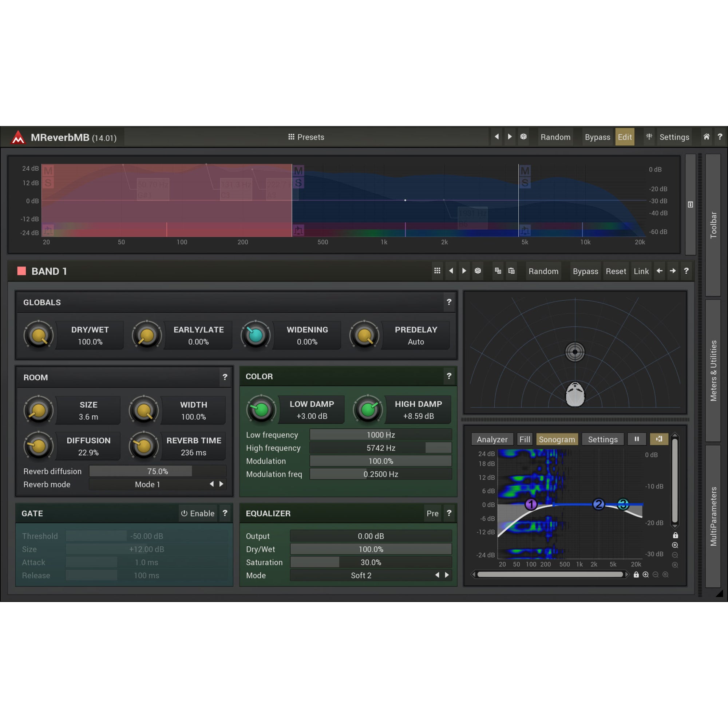The width and height of the screenshot is (728, 728).
Task: Open the home icon in top bar
Action: pyautogui.click(x=706, y=137)
